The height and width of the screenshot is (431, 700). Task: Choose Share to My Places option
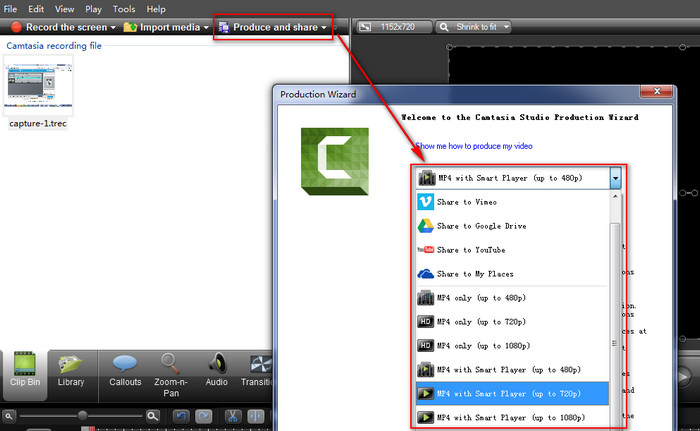(x=512, y=274)
